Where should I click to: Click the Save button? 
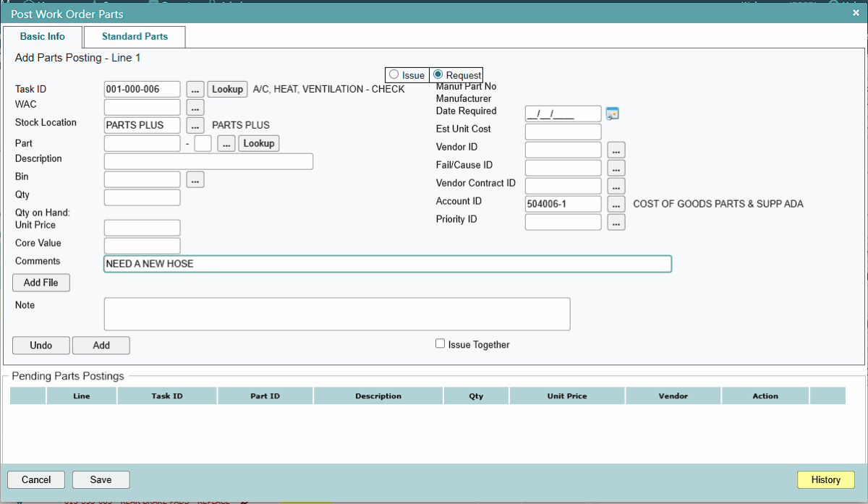coord(101,480)
